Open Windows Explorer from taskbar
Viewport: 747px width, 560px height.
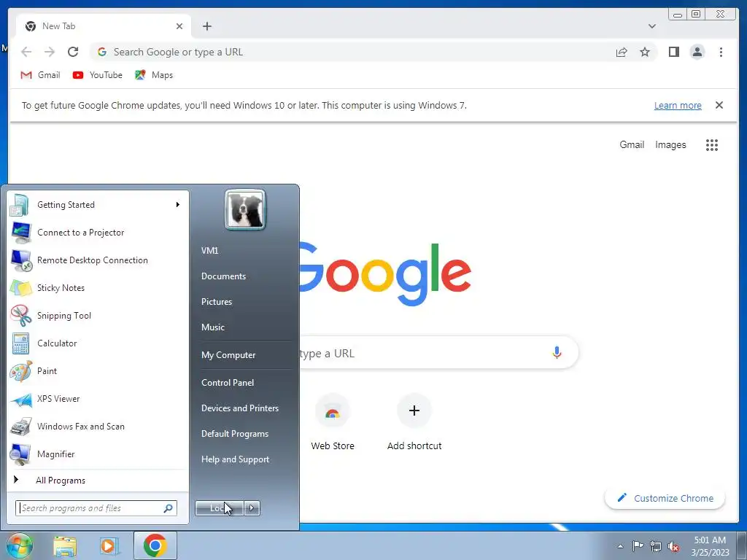[x=65, y=545]
